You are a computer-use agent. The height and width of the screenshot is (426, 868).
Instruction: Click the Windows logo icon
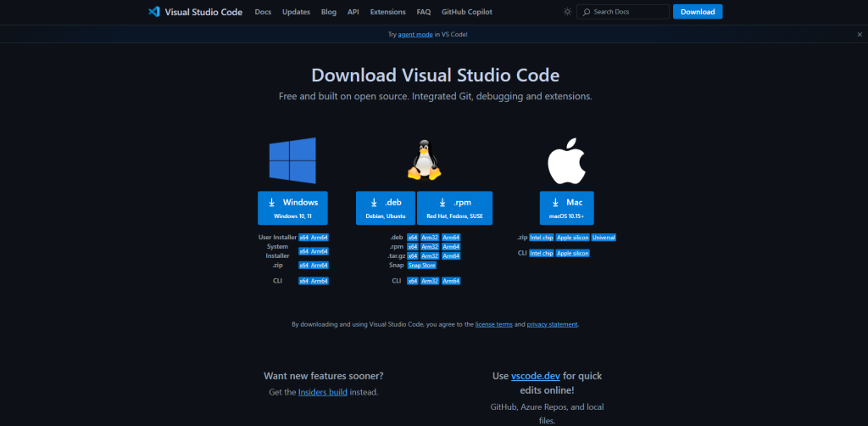[x=292, y=161]
